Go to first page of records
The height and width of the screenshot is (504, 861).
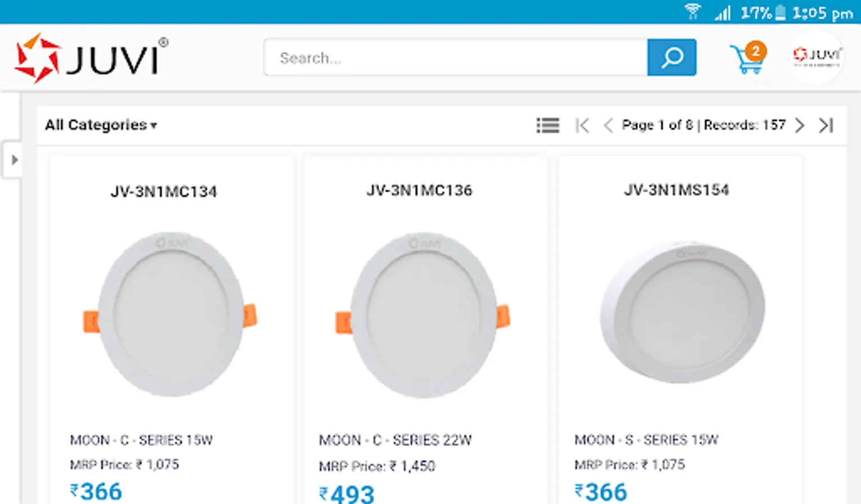point(582,125)
